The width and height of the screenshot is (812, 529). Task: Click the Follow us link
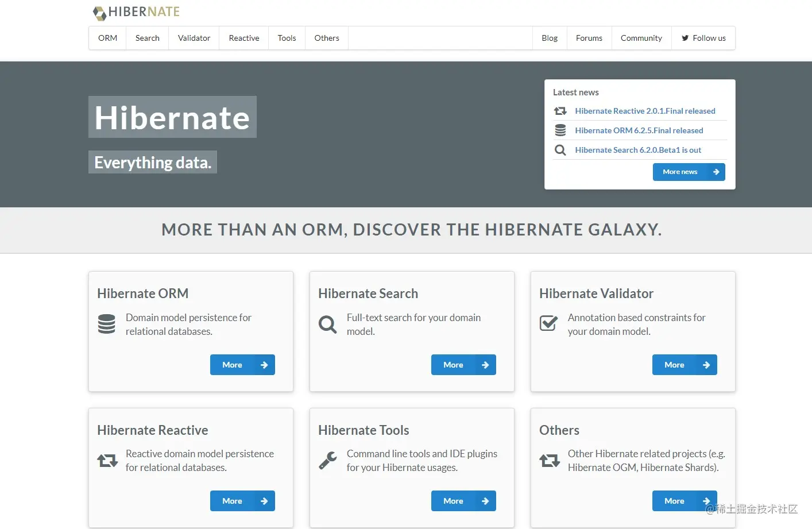[x=703, y=38]
